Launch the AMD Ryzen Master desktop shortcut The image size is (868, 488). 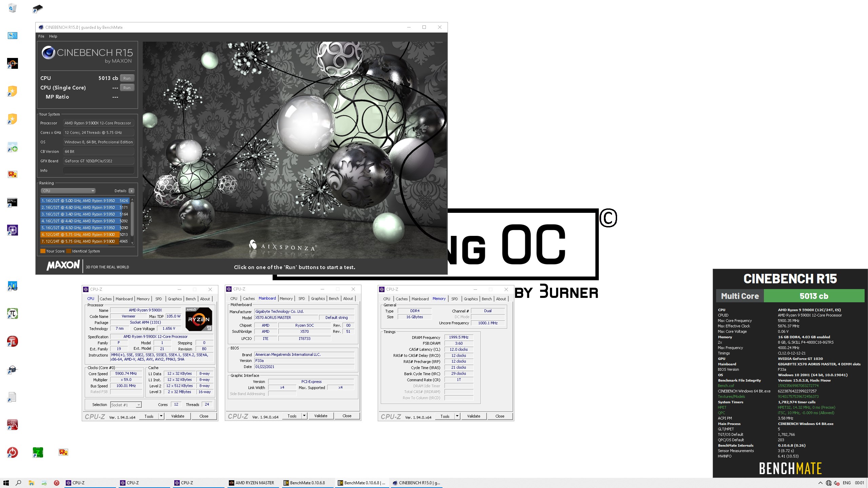coord(13,63)
